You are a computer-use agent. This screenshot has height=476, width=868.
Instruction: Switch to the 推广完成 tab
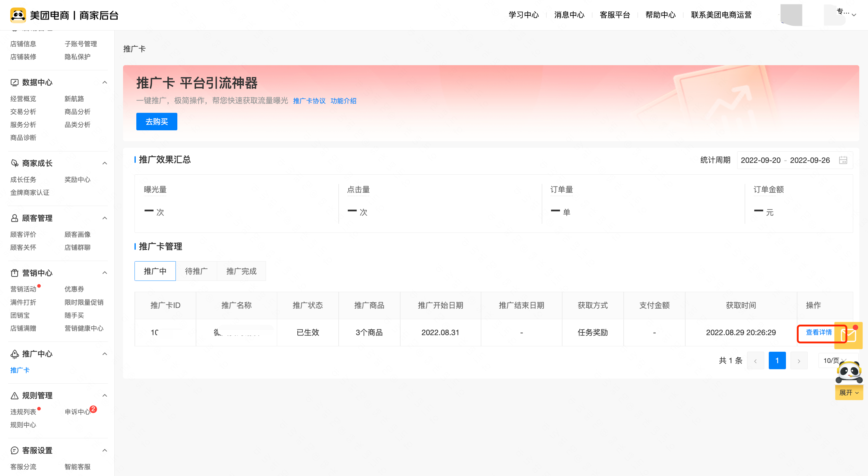click(x=241, y=271)
